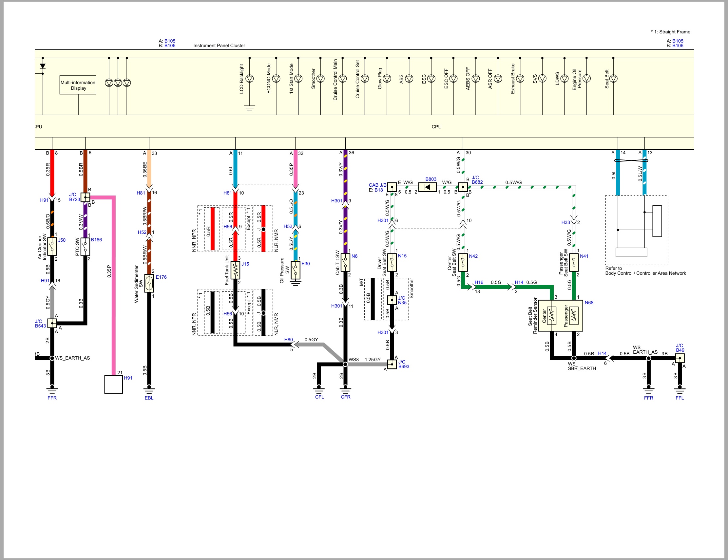
Task: Click the ESC OFF indicator lamp symbol
Action: (453, 79)
